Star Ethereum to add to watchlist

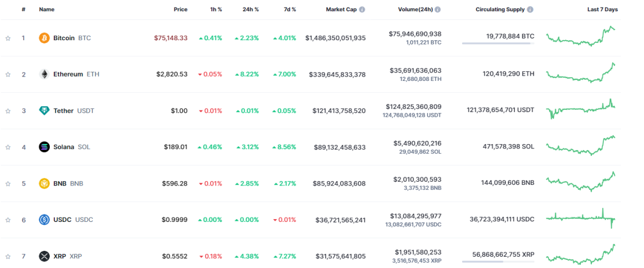[x=8, y=75]
